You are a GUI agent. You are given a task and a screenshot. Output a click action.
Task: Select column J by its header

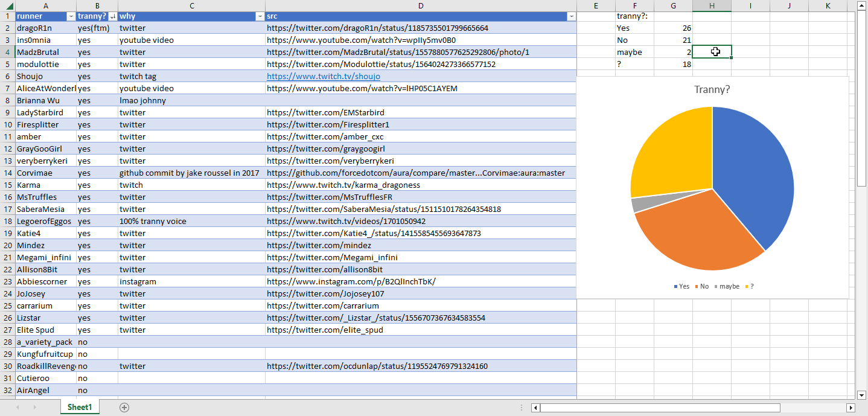pos(789,5)
